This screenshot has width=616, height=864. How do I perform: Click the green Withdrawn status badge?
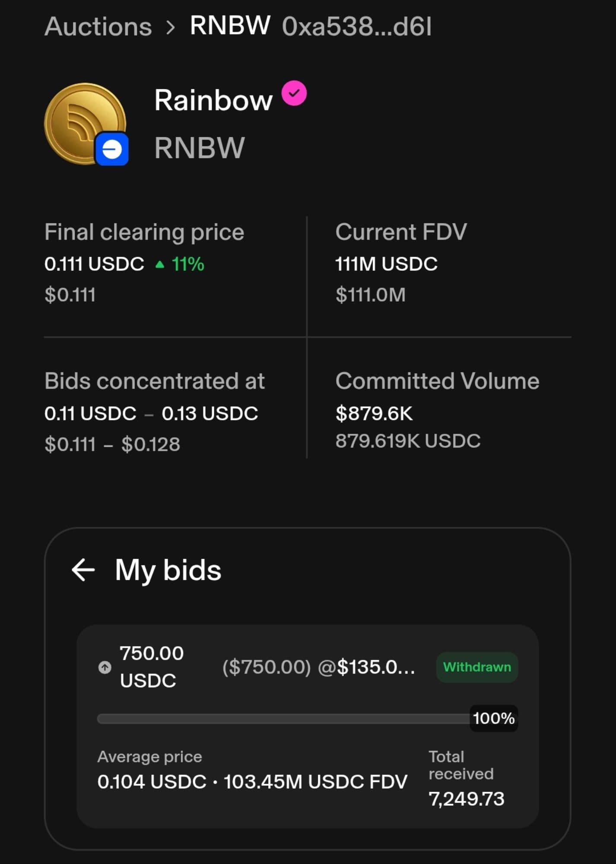(x=477, y=667)
